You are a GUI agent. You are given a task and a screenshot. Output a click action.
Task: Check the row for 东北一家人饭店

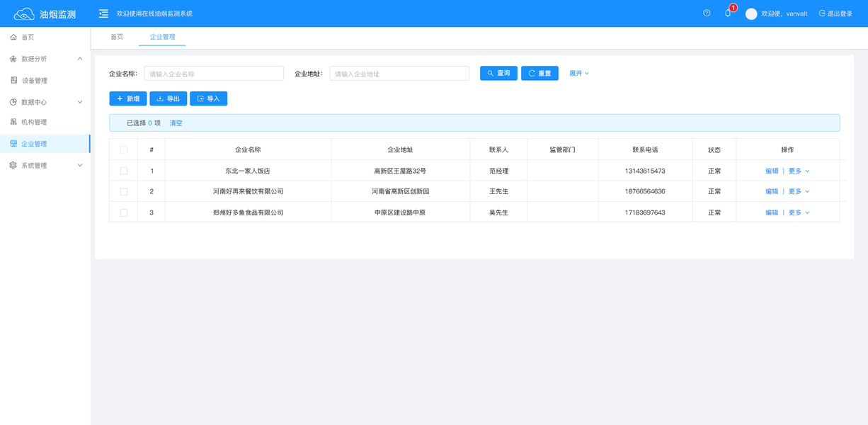(x=124, y=171)
